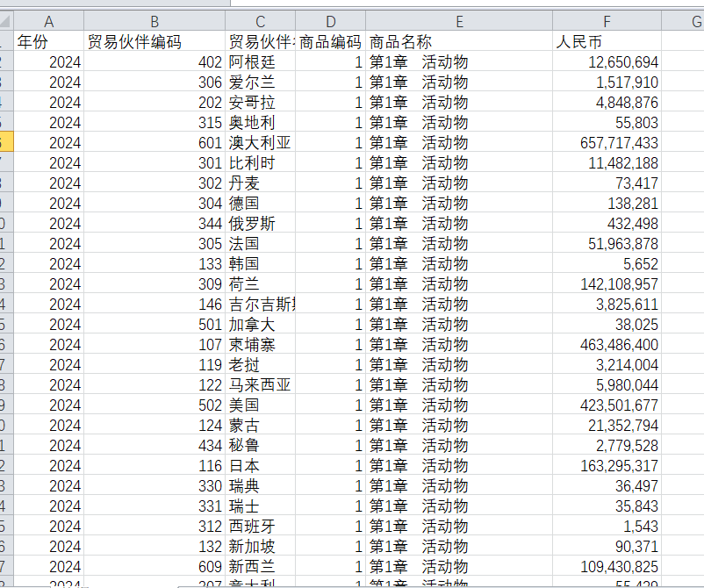Click the 商品编码 header cell
This screenshot has height=588, width=704.
coord(330,41)
